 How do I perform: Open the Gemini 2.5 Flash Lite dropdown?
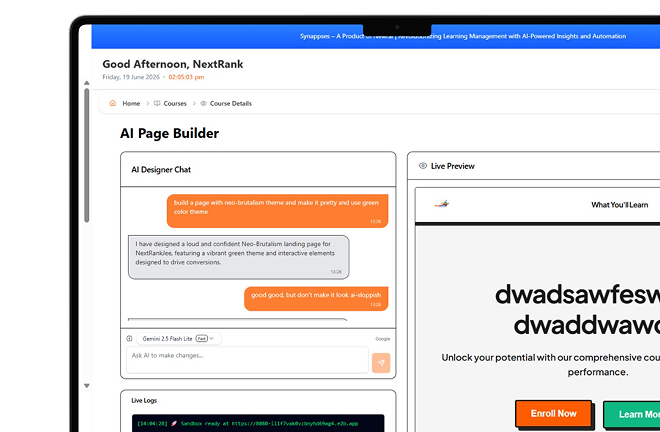tap(179, 339)
